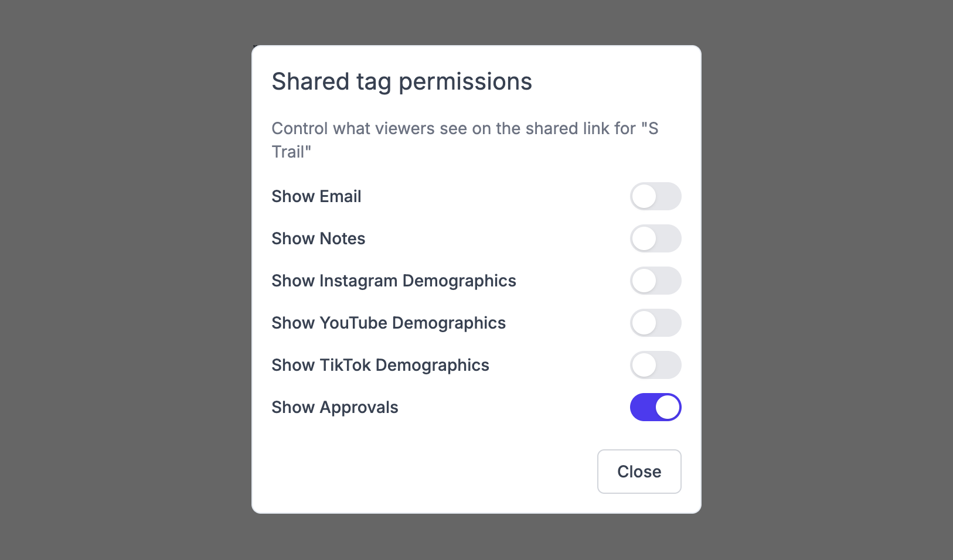Enable the Show Instagram Demographics toggle

click(x=655, y=281)
